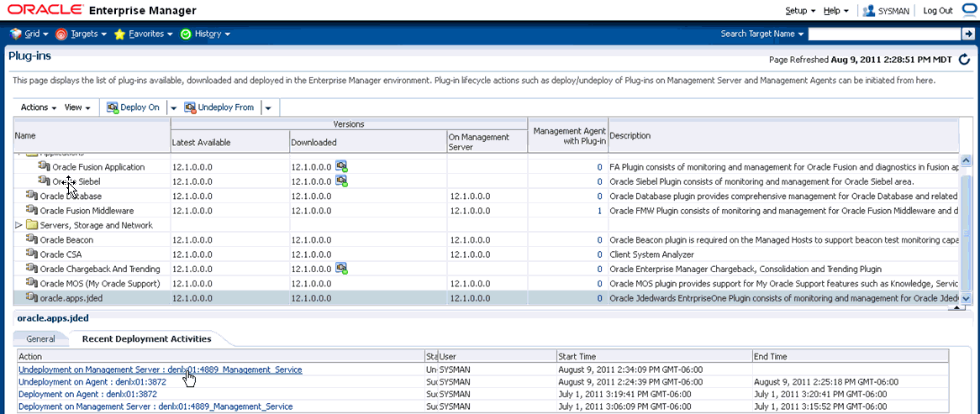
Task: Click the Log Out link
Action: (937, 11)
